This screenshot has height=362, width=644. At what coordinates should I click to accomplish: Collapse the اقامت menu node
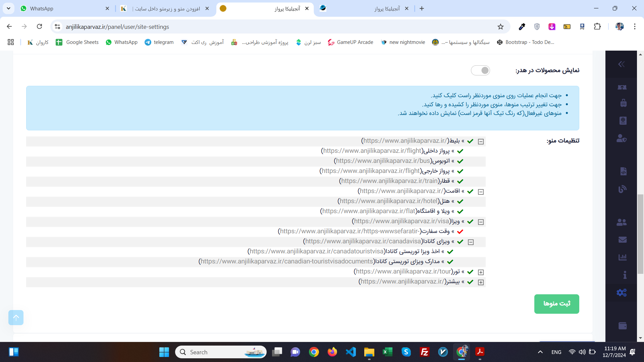pos(481,192)
